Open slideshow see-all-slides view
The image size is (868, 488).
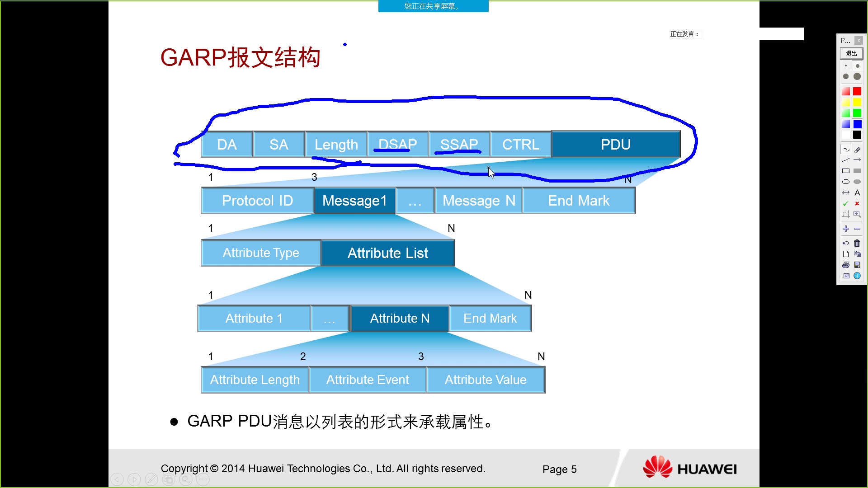[x=169, y=479]
